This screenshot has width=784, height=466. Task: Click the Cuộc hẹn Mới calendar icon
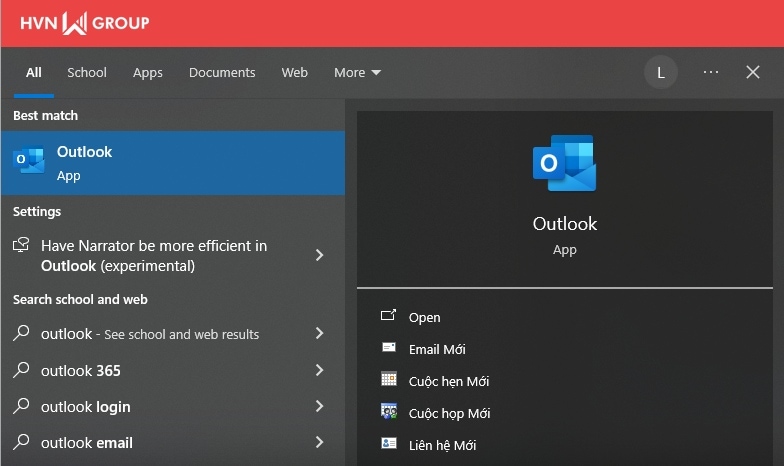[x=389, y=380]
